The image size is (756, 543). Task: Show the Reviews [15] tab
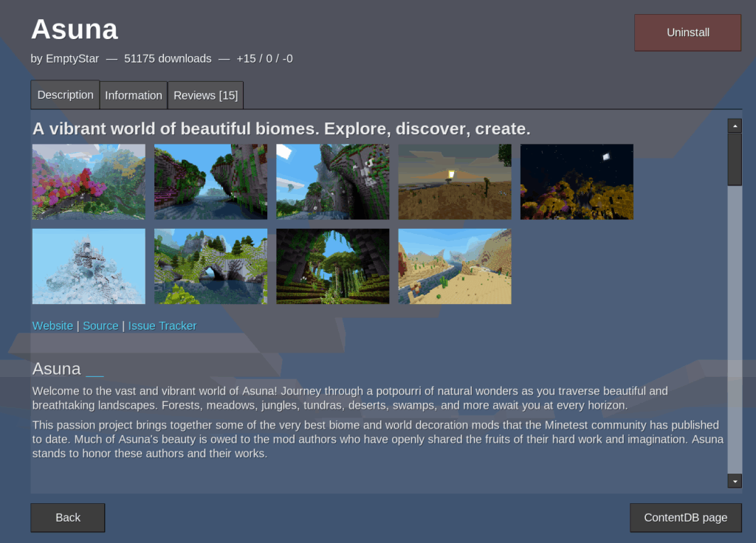(x=205, y=96)
